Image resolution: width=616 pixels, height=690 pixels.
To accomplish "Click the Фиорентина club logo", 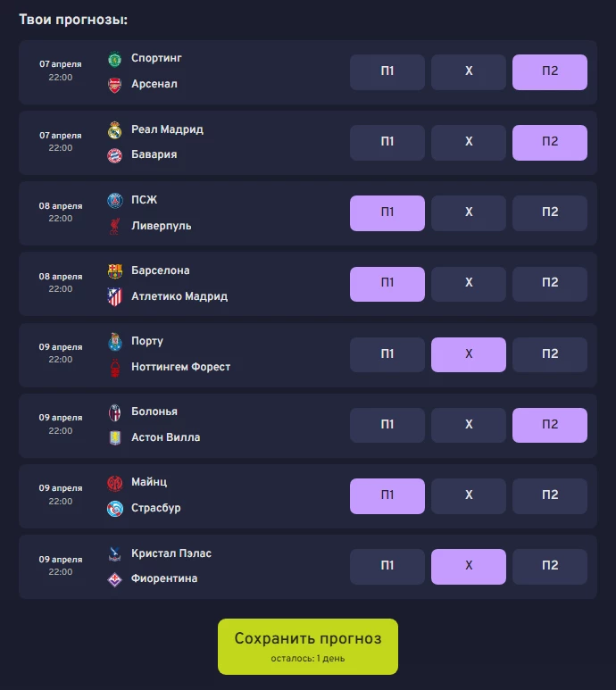I will pyautogui.click(x=114, y=579).
